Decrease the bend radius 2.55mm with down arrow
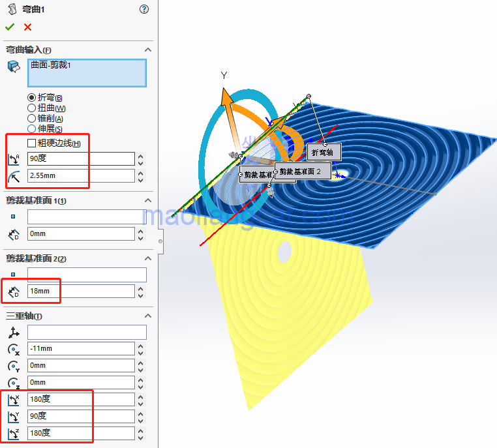Image resolution: width=497 pixels, height=448 pixels. coord(141,180)
